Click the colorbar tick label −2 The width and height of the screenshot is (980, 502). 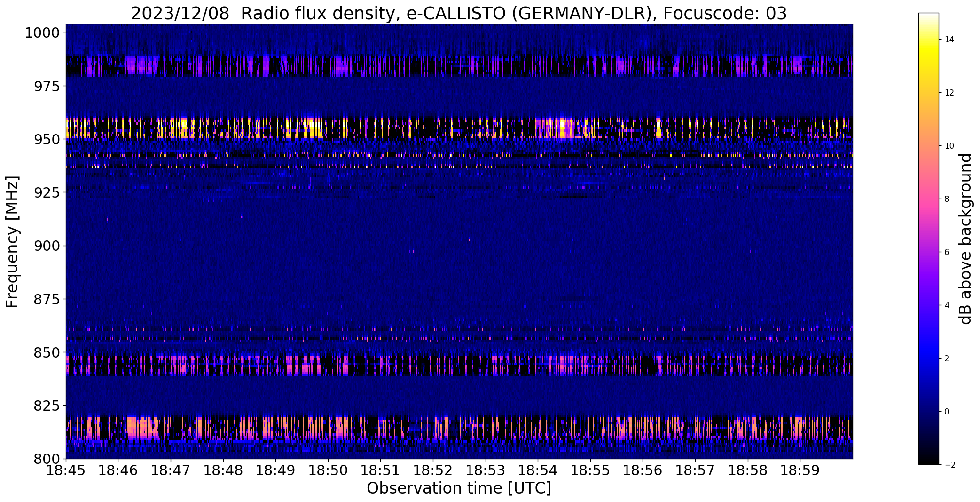949,465
